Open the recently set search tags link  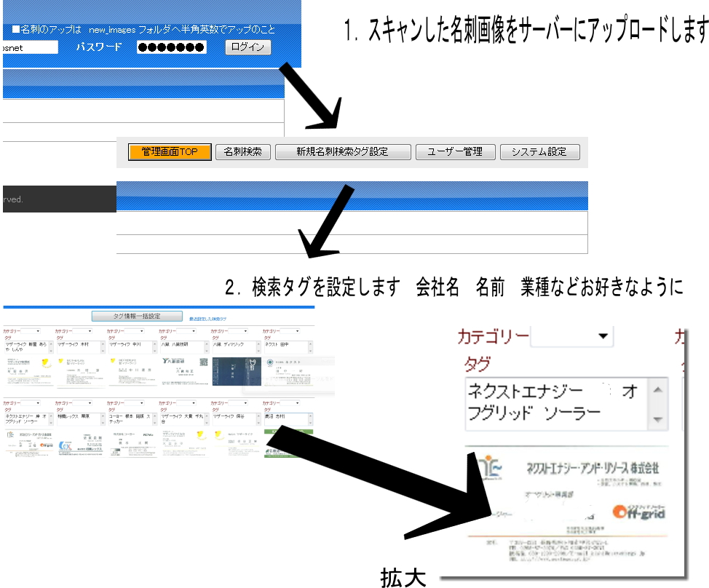pyautogui.click(x=207, y=319)
